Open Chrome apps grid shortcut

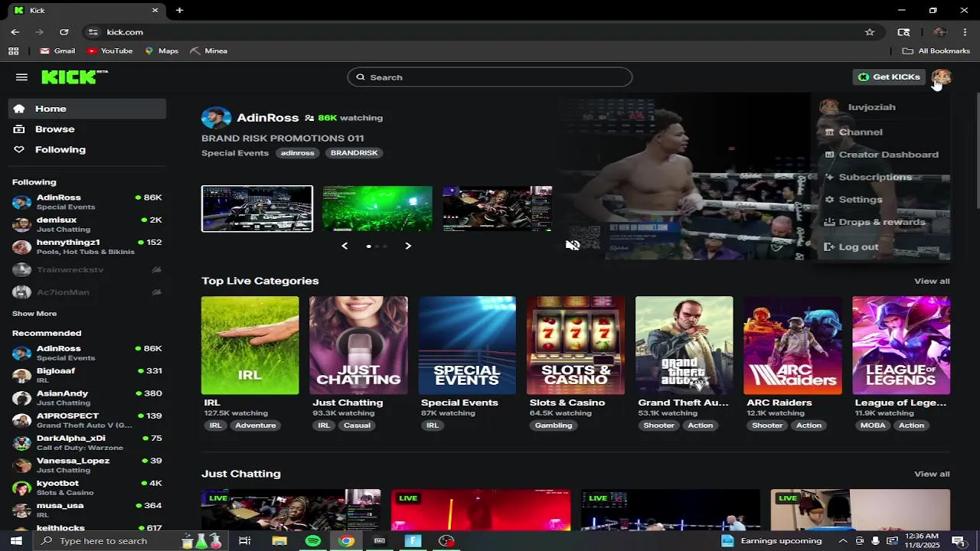pos(13,51)
